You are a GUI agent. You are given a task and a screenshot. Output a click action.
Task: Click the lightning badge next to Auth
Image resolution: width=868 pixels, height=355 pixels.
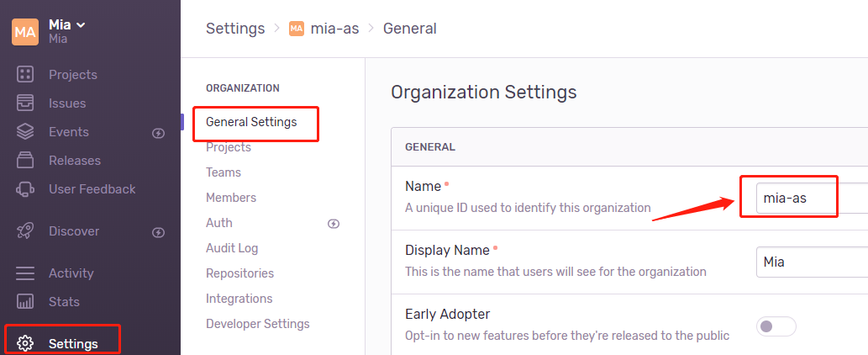pyautogui.click(x=334, y=223)
